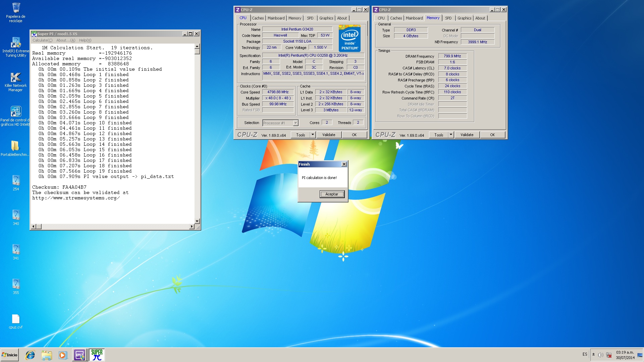The image size is (644, 362).
Task: Open the Help menu in Super PI
Action: (x=85, y=40)
